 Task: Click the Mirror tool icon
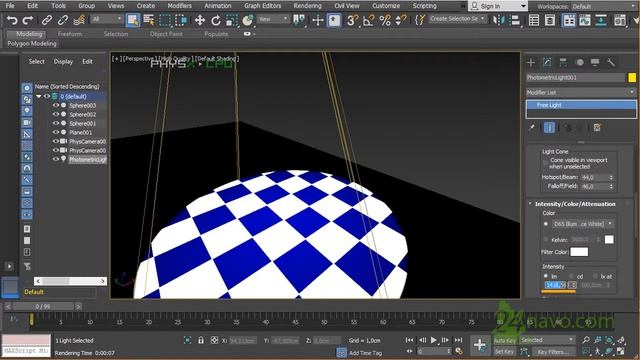(x=498, y=20)
